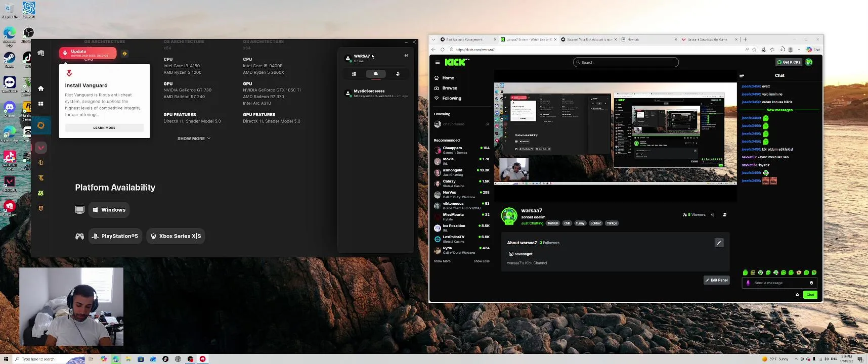This screenshot has width=868, height=364.
Task: Select the Valorant game icon in Riot sidebar
Action: pos(41,148)
